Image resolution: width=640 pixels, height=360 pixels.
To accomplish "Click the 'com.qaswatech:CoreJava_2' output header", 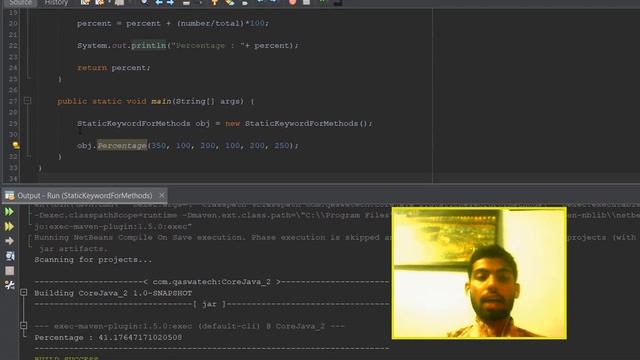I will (x=211, y=282).
